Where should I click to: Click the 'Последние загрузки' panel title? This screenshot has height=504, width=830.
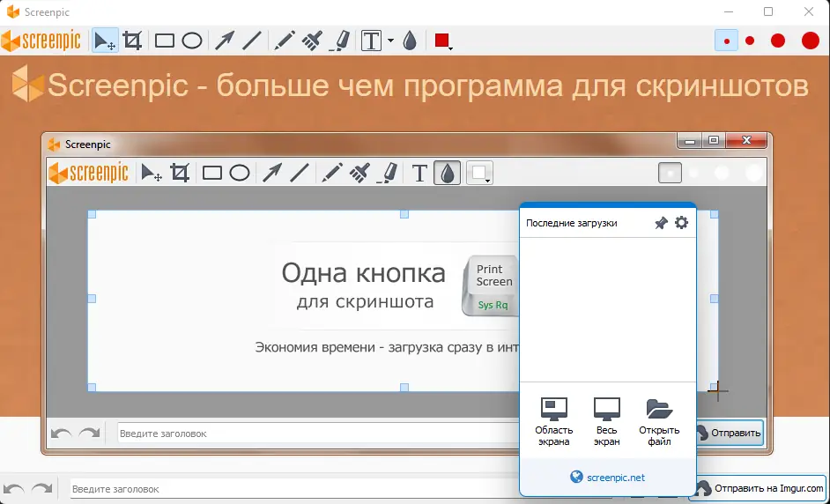click(x=571, y=223)
